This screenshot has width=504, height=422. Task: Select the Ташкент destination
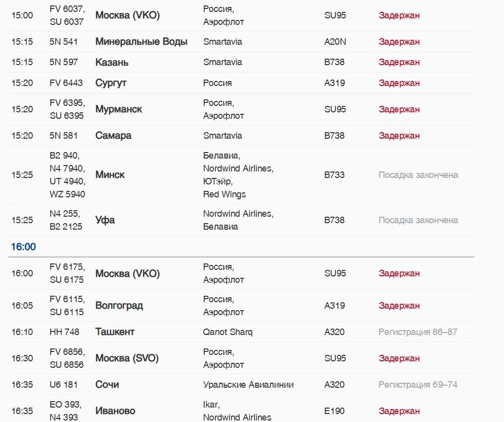tap(115, 332)
